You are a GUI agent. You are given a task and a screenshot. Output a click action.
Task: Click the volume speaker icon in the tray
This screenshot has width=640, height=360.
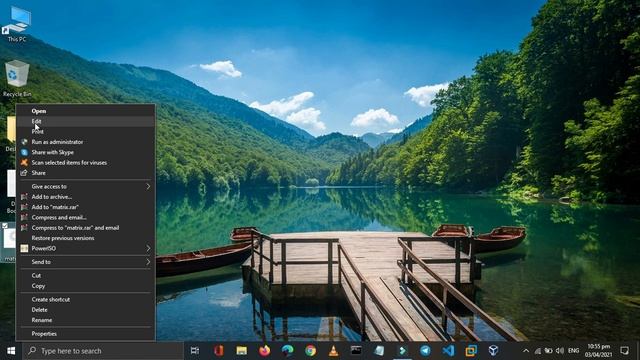click(560, 351)
